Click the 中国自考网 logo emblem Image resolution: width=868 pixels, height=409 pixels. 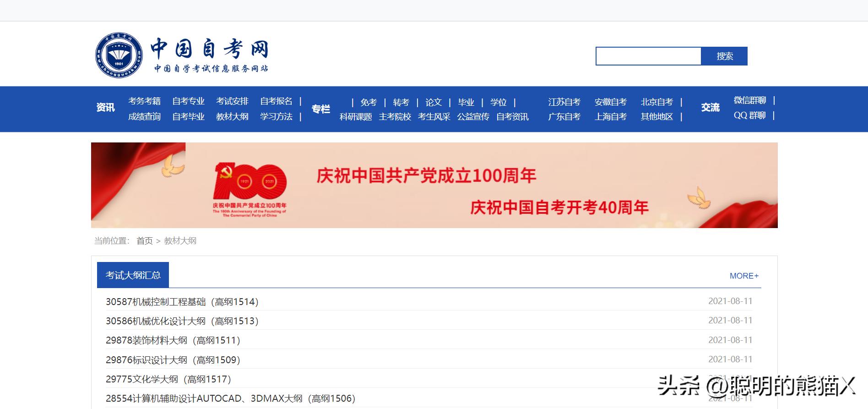(119, 55)
